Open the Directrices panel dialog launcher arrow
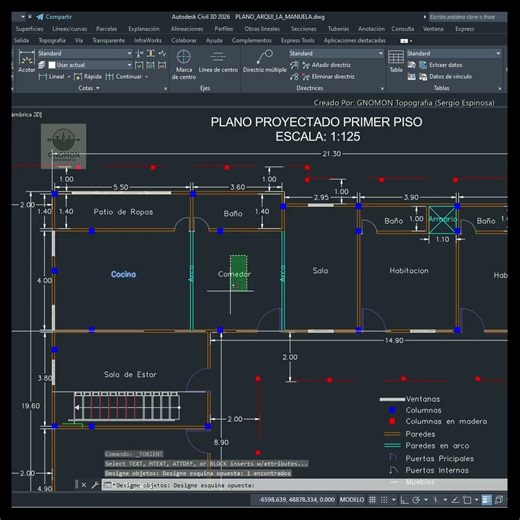 point(382,89)
